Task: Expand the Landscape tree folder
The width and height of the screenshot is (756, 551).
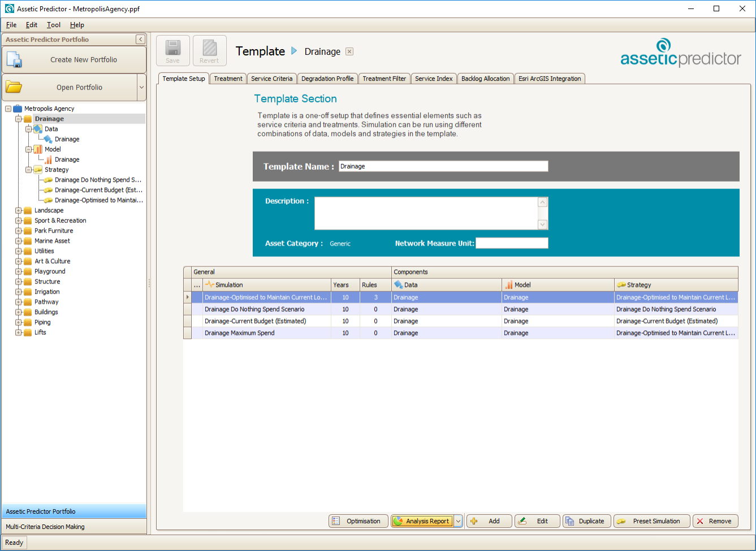Action: [19, 210]
